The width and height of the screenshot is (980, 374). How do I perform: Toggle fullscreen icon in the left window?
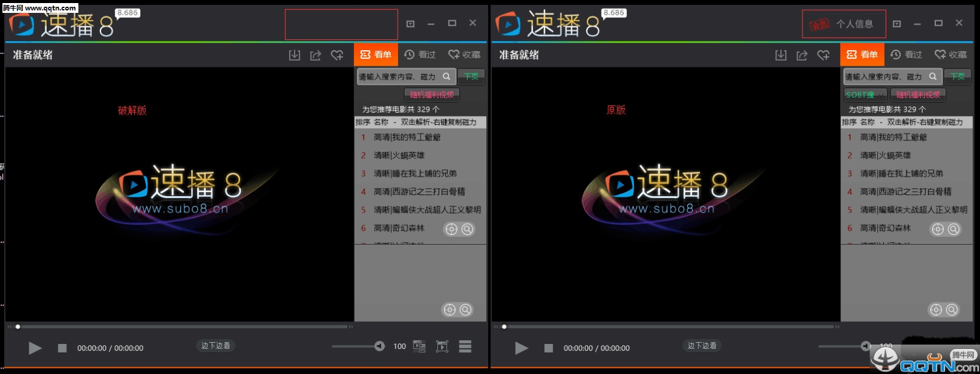point(442,346)
